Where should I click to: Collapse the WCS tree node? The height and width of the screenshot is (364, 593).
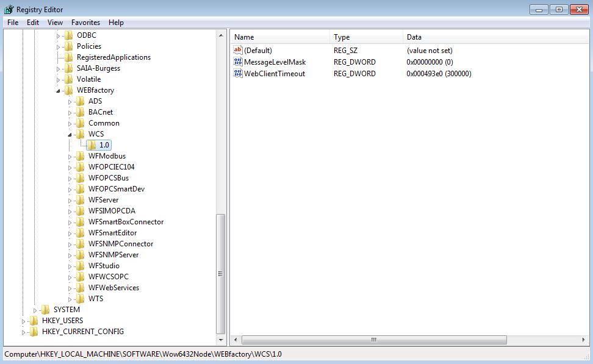[x=70, y=134]
